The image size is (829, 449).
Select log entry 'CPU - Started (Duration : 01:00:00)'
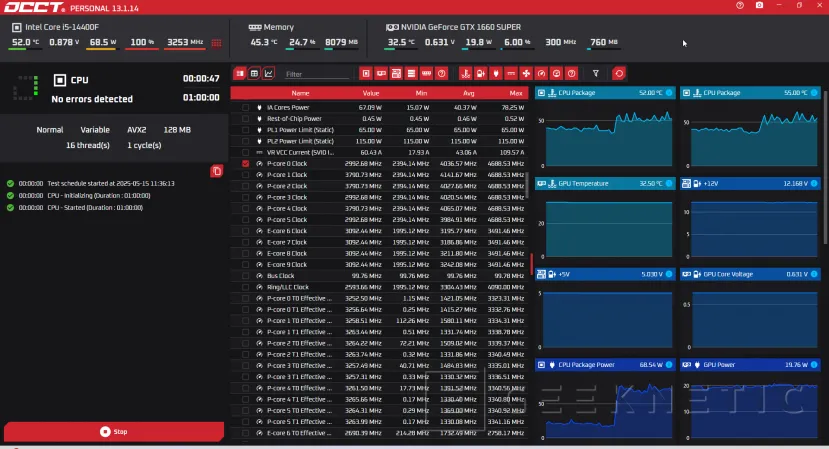point(95,207)
